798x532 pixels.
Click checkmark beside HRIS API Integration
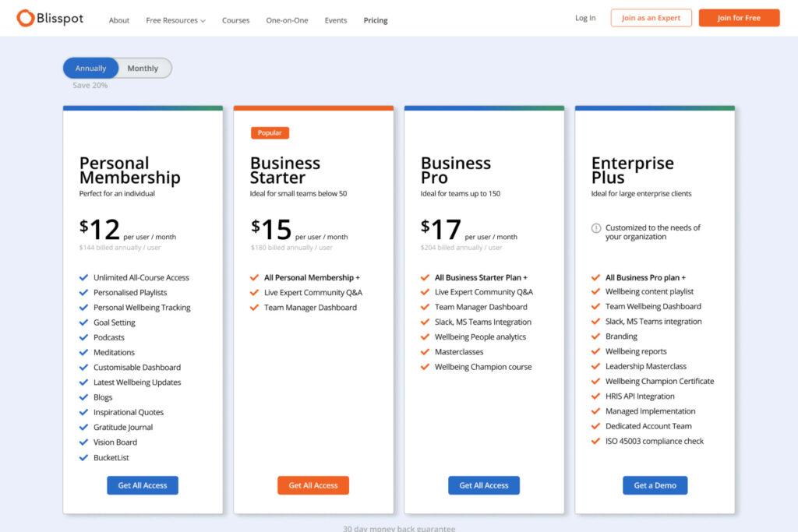(x=595, y=396)
